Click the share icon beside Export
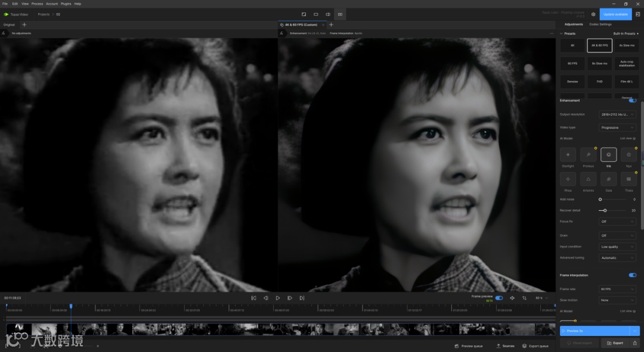 coord(635,343)
